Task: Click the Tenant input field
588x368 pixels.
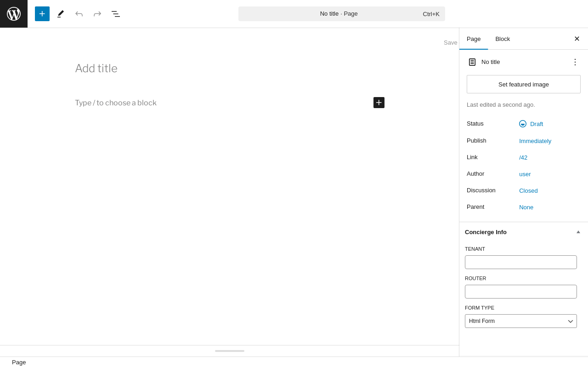Action: [x=521, y=262]
